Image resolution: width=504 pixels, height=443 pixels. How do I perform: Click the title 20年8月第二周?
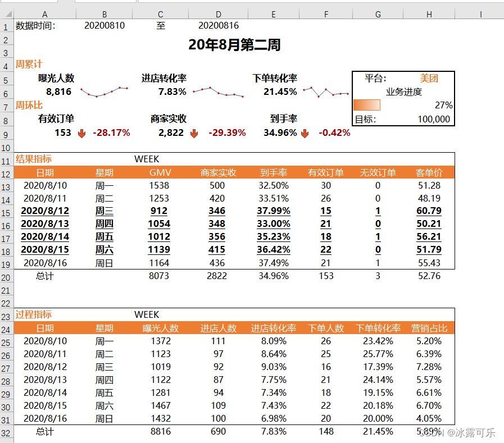[x=234, y=45]
